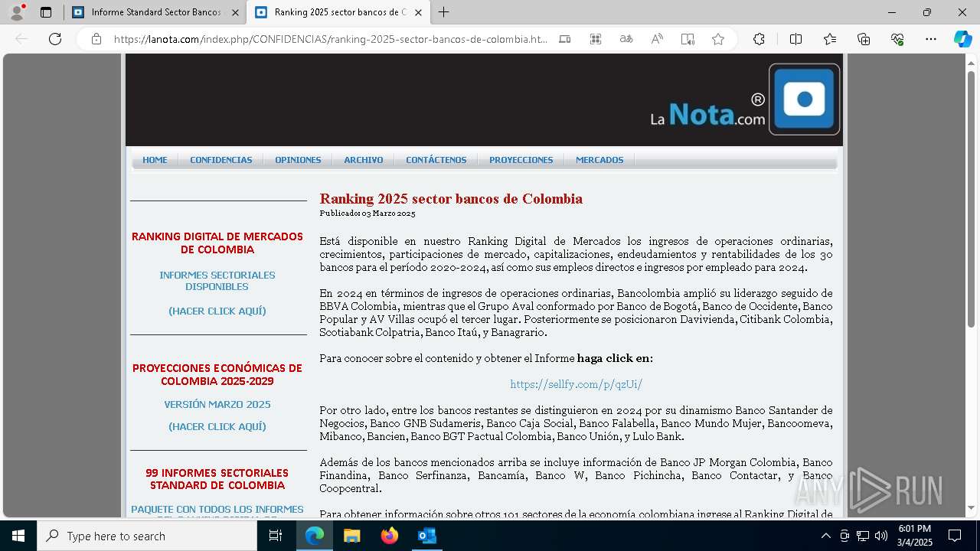
Task: Add this page to favorites star
Action: pyautogui.click(x=718, y=39)
